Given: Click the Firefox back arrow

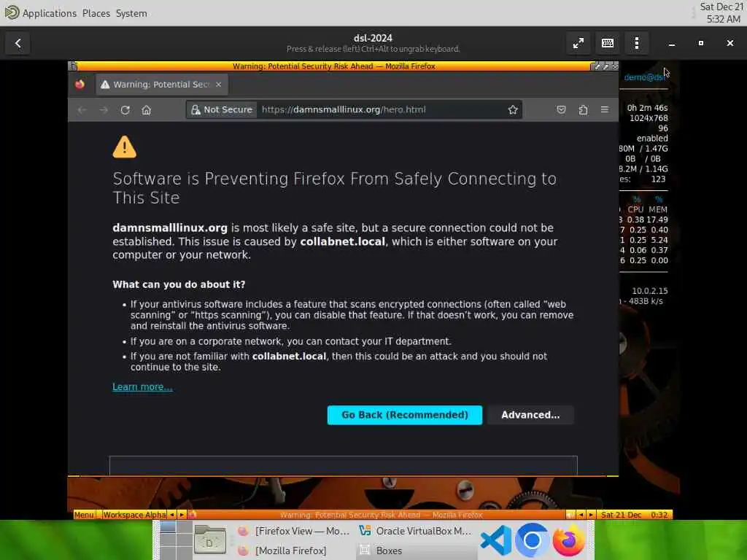Looking at the screenshot, I should 82,110.
